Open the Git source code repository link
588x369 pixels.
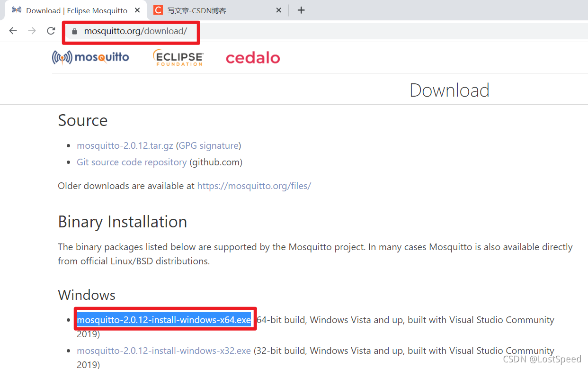click(132, 162)
